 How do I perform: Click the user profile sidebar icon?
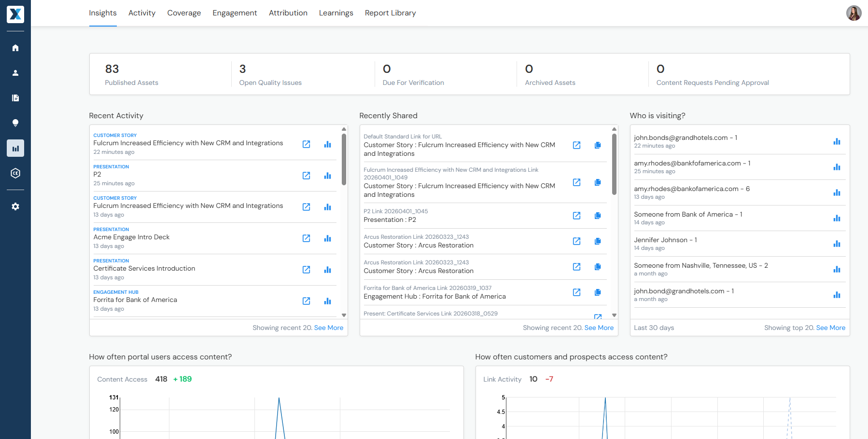[x=15, y=73]
